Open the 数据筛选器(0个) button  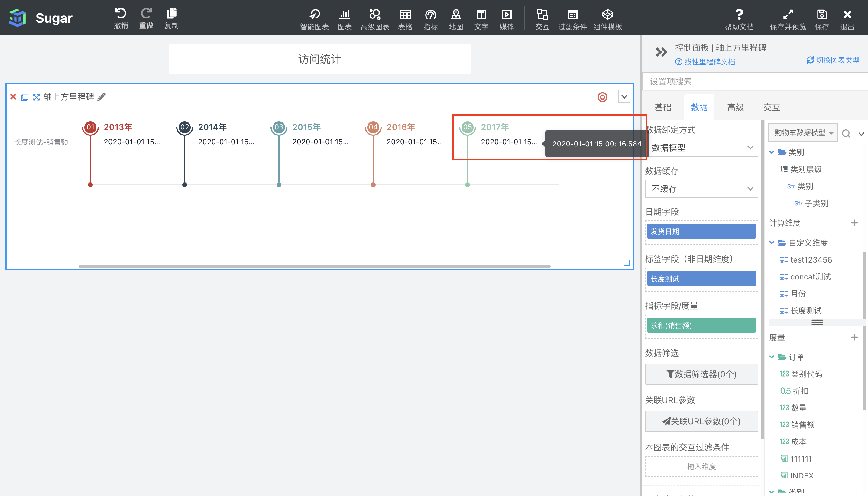click(x=701, y=374)
